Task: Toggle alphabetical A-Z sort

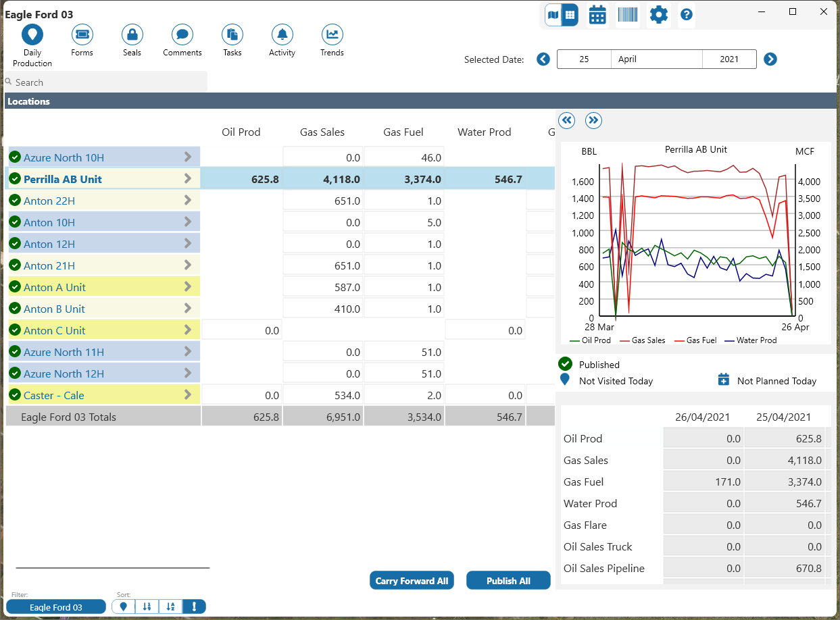Action: 170,606
